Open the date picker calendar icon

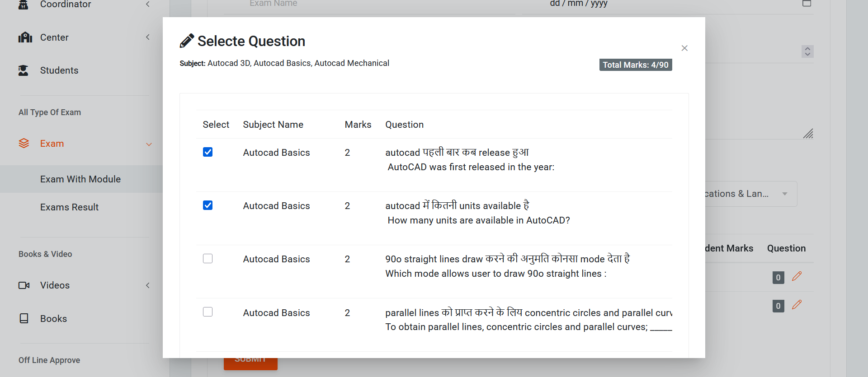point(807,4)
